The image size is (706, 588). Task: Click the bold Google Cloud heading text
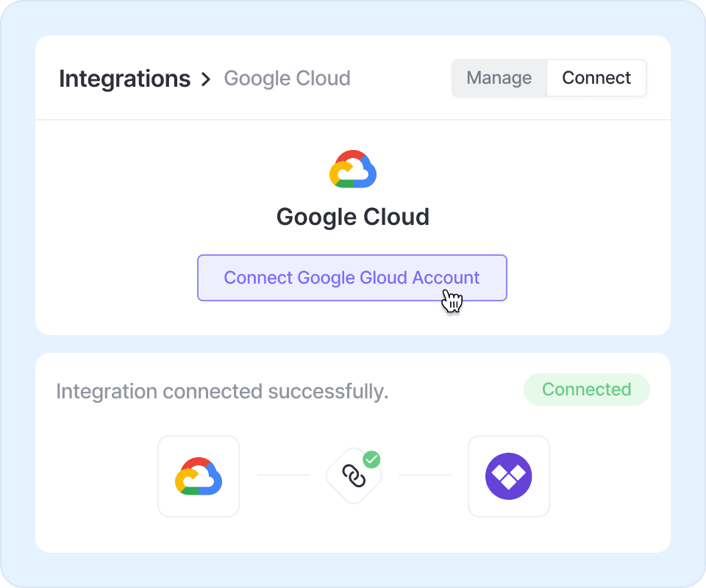coord(353,218)
